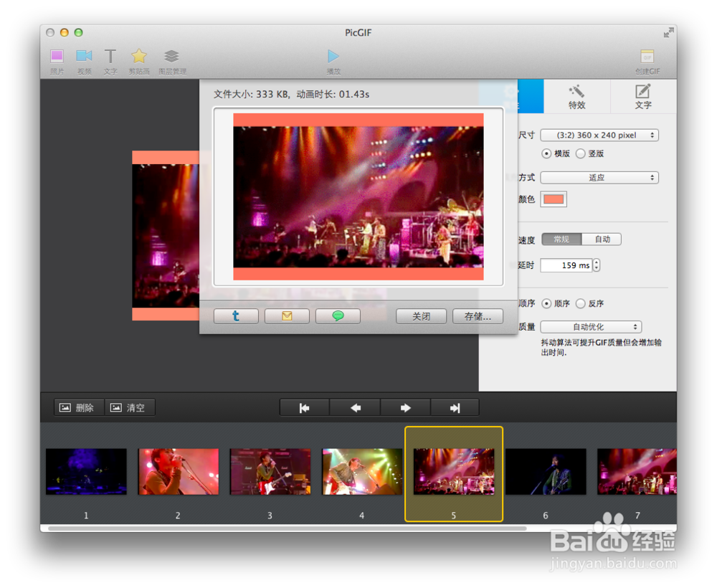Open the 视频 video import tool

tap(84, 61)
